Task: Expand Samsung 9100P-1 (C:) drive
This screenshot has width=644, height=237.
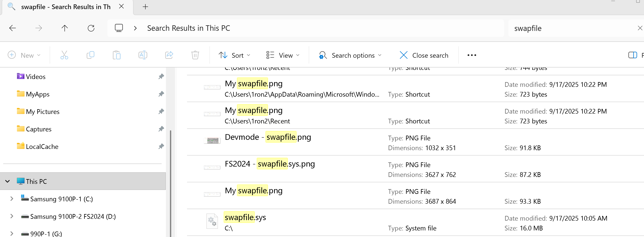Action: pos(12,199)
